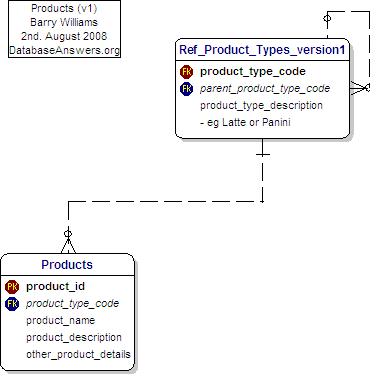Viewport: 370px width, 376px height.
Task: Click the "eg Latte or Panini" note
Action: [245, 123]
